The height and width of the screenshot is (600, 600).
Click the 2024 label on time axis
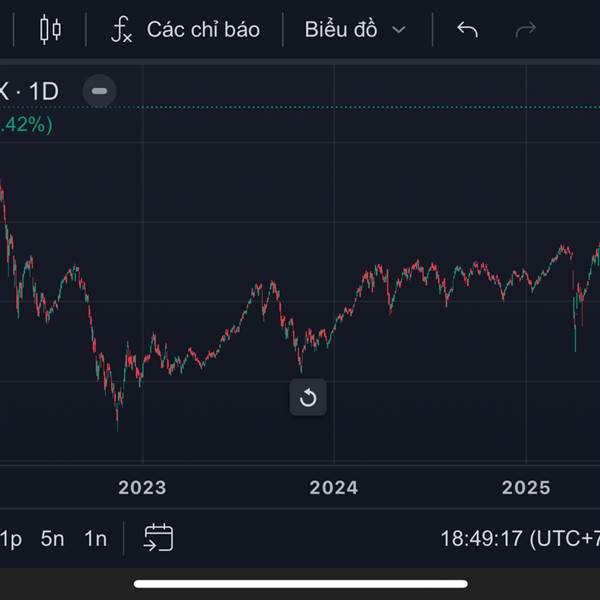click(334, 488)
